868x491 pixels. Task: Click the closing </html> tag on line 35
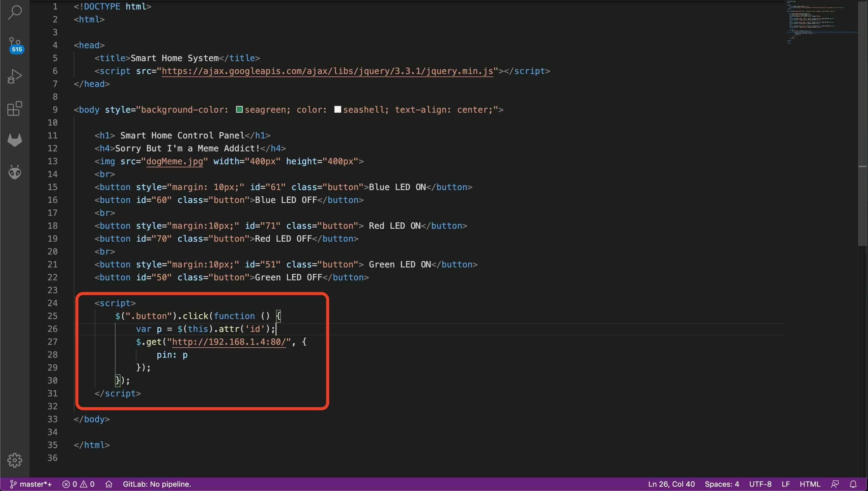point(92,445)
